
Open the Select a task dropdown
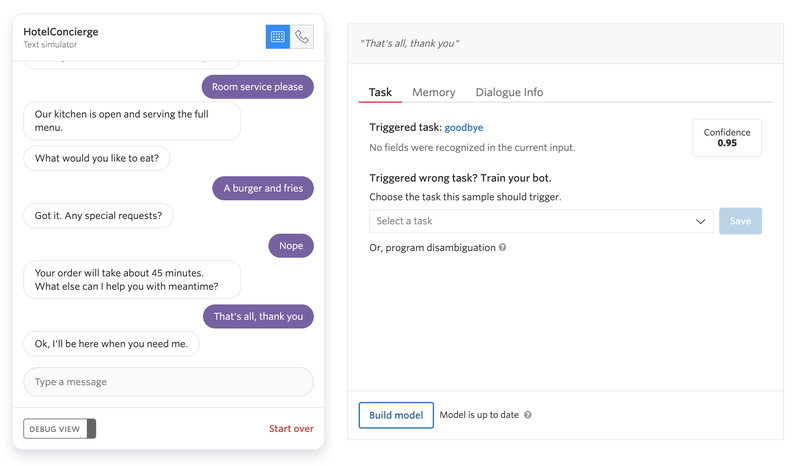click(540, 221)
